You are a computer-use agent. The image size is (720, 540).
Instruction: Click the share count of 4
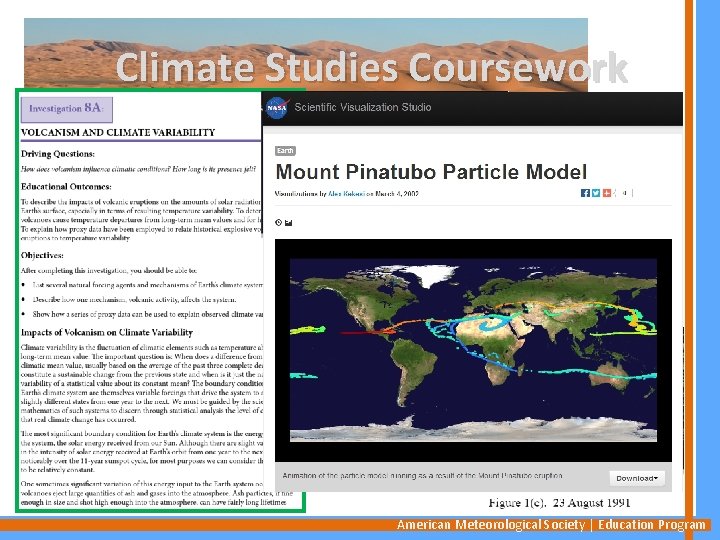click(x=624, y=193)
